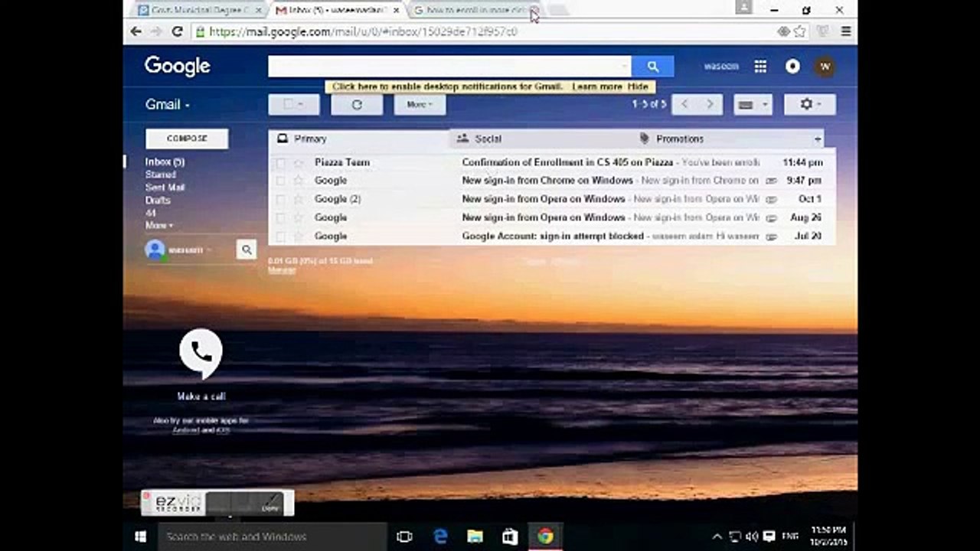Open Google Account sign-in attempt blocked email
The width and height of the screenshot is (980, 551).
pos(553,236)
